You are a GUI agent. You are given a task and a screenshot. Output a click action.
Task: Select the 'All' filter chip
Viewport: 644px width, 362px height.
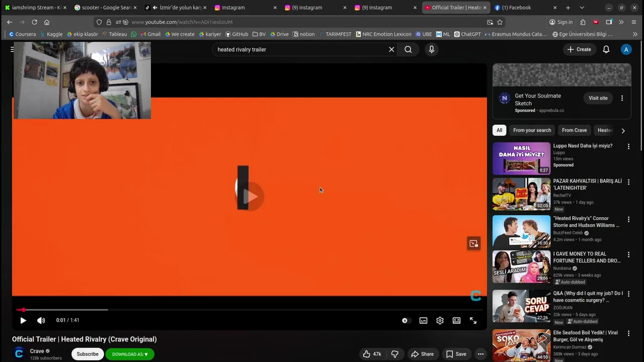[499, 130]
